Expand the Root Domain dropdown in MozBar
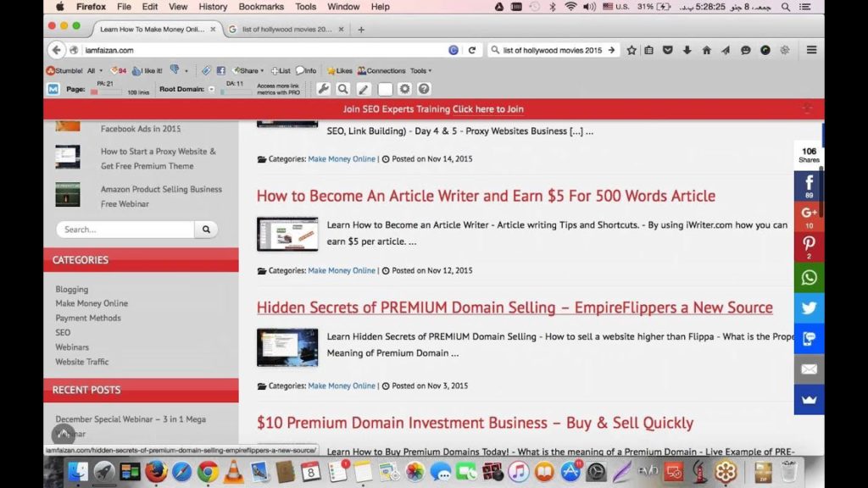Viewport: 868px width, 488px height. pos(211,89)
